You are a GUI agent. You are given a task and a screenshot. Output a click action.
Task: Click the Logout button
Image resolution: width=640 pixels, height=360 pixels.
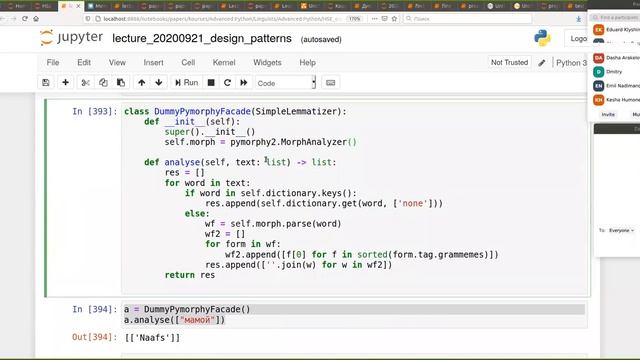coord(577,38)
